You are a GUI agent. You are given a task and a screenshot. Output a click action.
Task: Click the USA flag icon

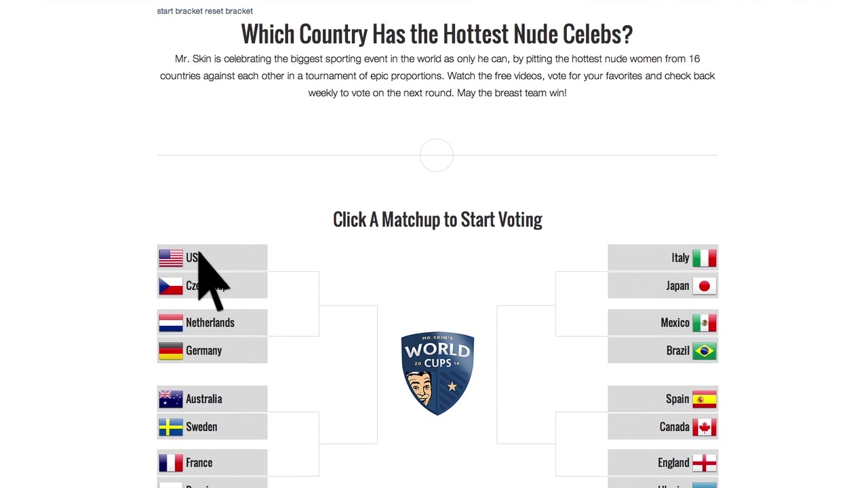pyautogui.click(x=171, y=258)
